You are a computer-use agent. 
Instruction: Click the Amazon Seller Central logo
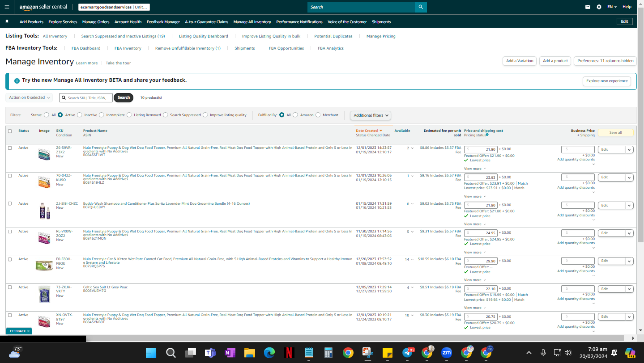point(43,7)
